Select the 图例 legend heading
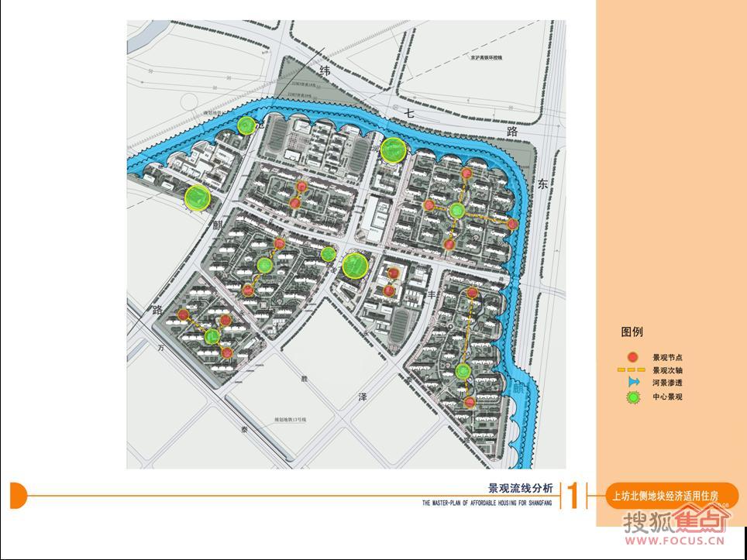 632,332
